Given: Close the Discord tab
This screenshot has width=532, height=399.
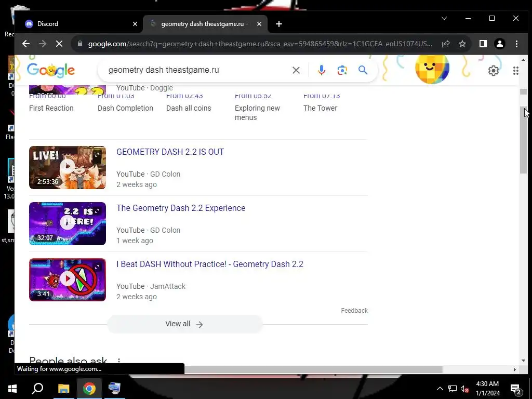Looking at the screenshot, I should point(135,24).
